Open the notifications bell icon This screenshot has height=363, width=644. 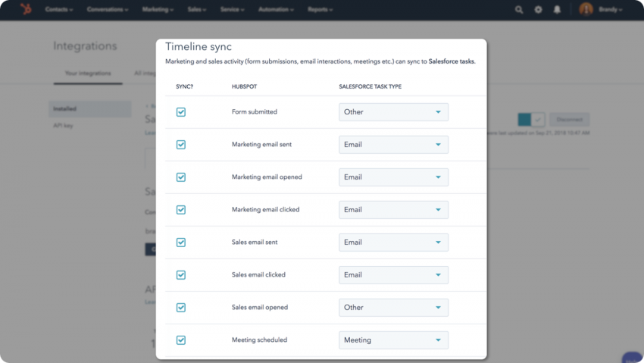coord(557,9)
